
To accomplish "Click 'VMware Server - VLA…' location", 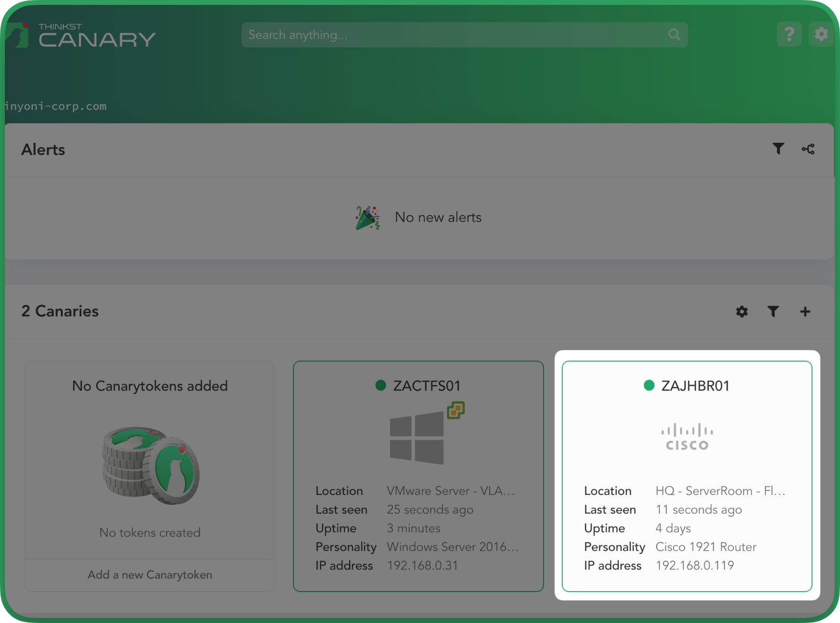I will point(450,491).
